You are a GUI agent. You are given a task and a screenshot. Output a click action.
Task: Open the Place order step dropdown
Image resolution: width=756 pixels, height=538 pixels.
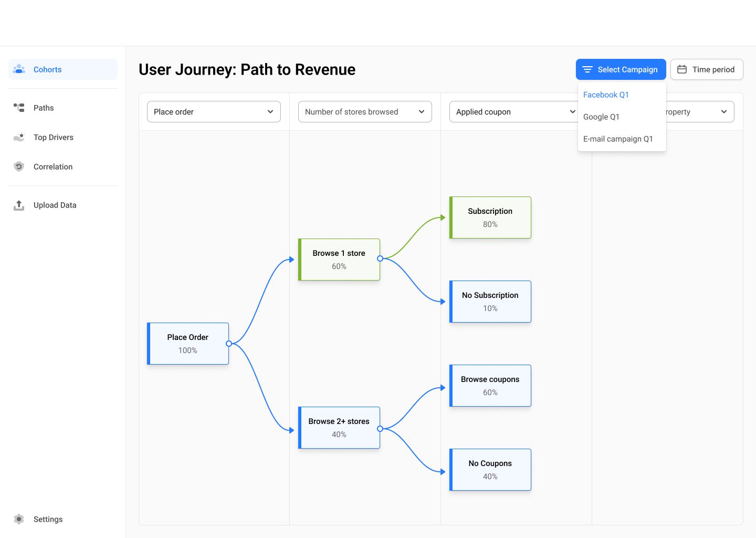click(x=213, y=111)
